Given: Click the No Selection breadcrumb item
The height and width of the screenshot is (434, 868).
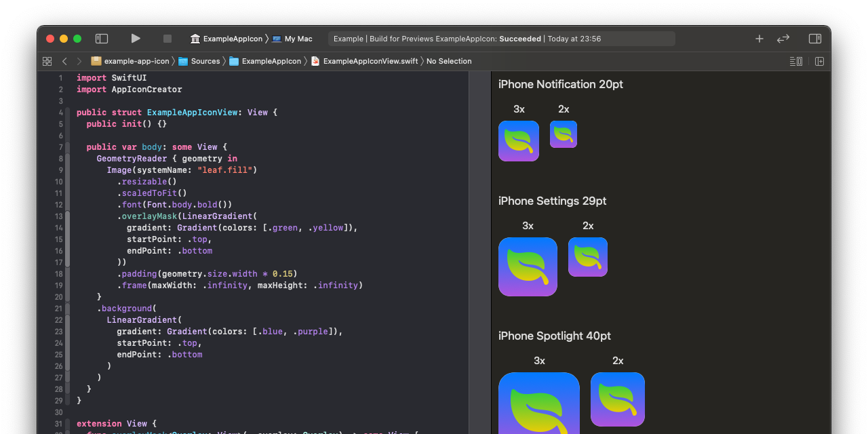Looking at the screenshot, I should [449, 61].
